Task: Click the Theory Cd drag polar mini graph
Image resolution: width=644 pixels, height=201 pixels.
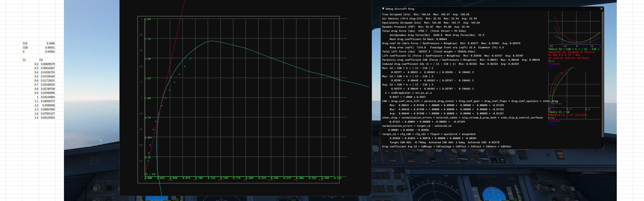Action: 574,28
